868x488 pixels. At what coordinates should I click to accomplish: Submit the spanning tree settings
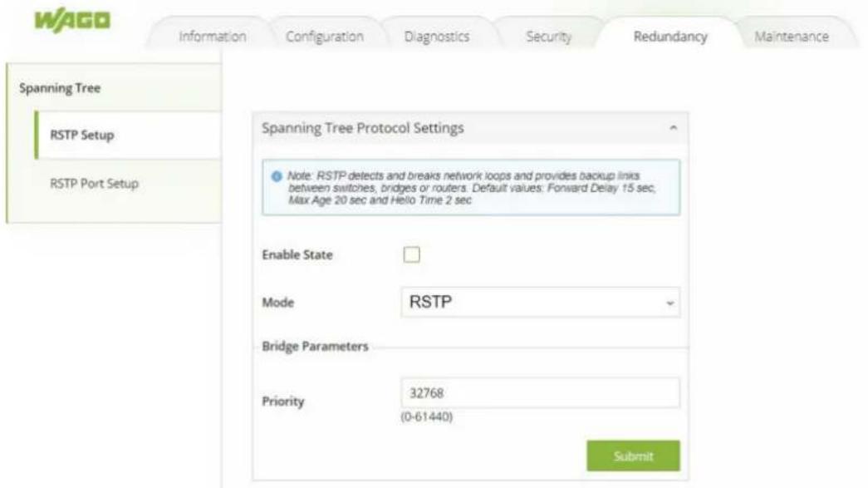633,456
